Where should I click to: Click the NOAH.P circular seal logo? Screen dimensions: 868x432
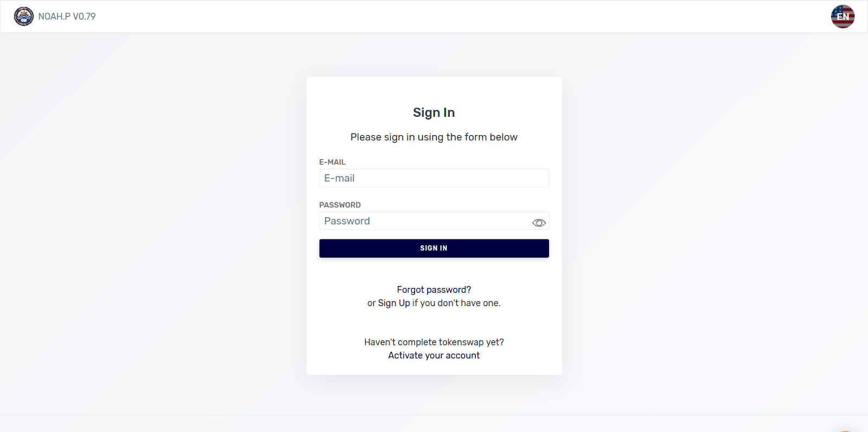click(23, 16)
